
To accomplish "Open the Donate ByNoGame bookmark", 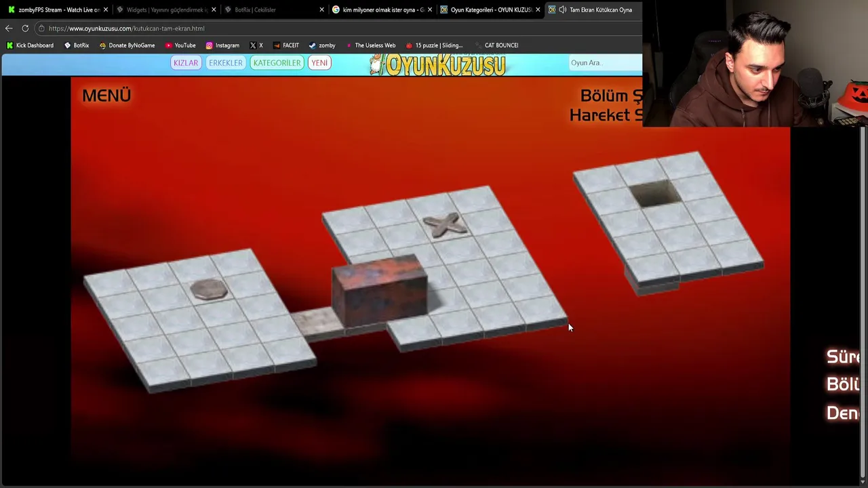I will click(127, 45).
